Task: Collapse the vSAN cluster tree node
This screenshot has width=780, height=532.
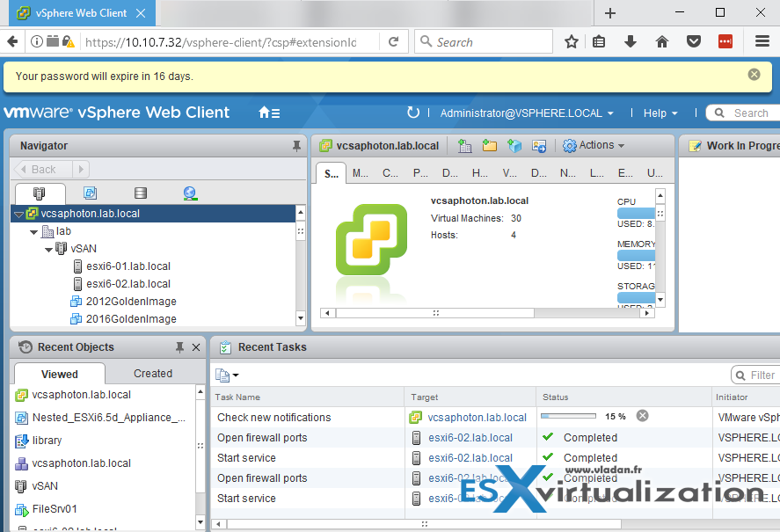Action: pyautogui.click(x=48, y=250)
